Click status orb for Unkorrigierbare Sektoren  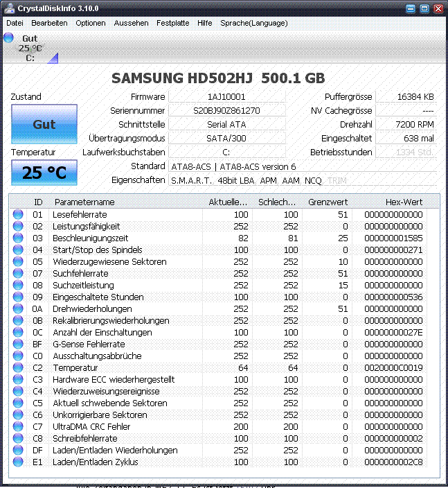(18, 415)
